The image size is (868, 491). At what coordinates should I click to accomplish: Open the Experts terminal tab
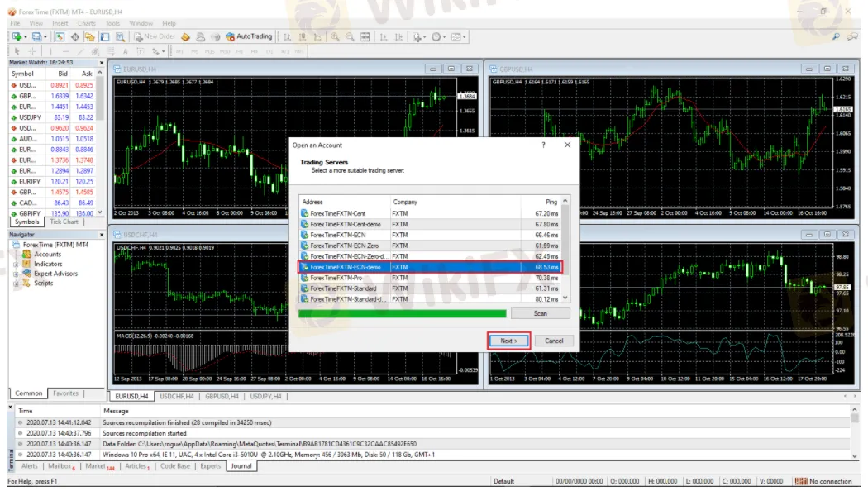(210, 466)
